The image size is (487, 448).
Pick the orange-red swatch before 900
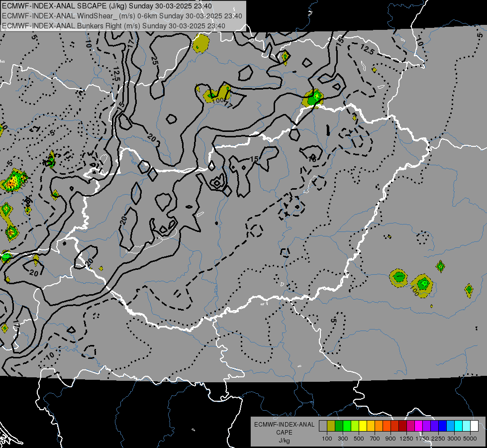pos(387,426)
